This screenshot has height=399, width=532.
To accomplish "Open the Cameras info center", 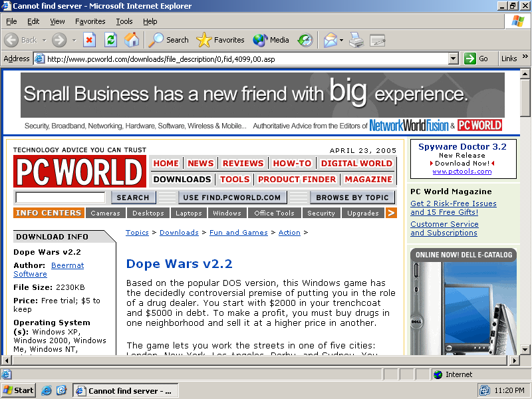I will [106, 213].
